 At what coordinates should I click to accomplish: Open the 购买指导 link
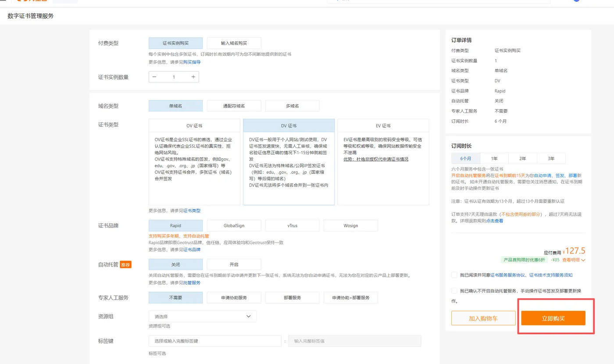(192, 62)
